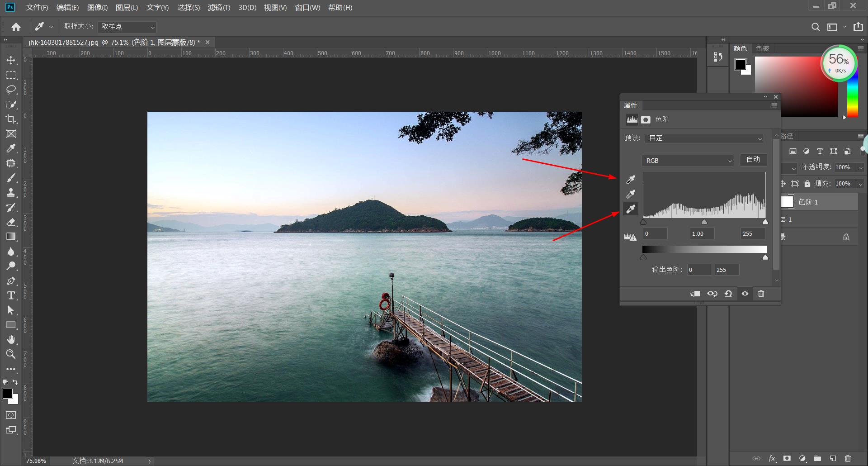The height and width of the screenshot is (466, 868).
Task: Select the Move tool
Action: point(11,60)
